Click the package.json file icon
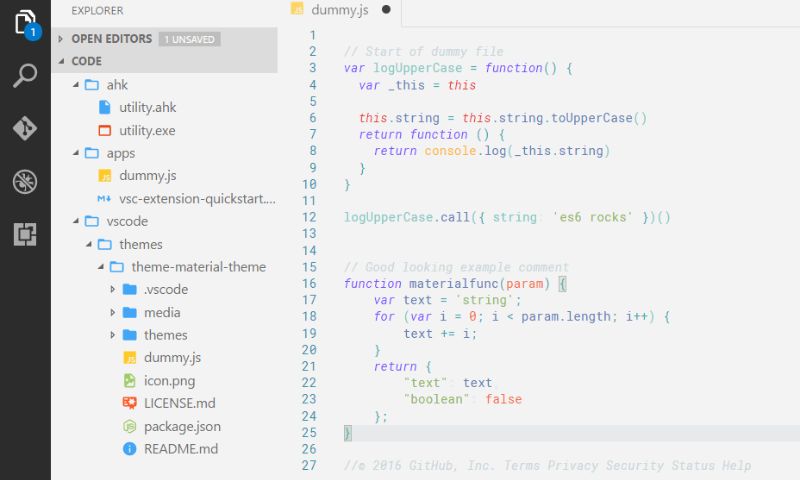The height and width of the screenshot is (480, 800). click(x=129, y=426)
